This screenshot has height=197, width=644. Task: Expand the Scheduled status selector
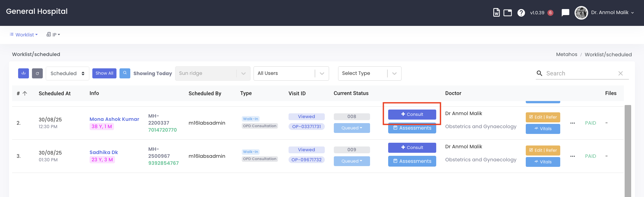(x=67, y=73)
